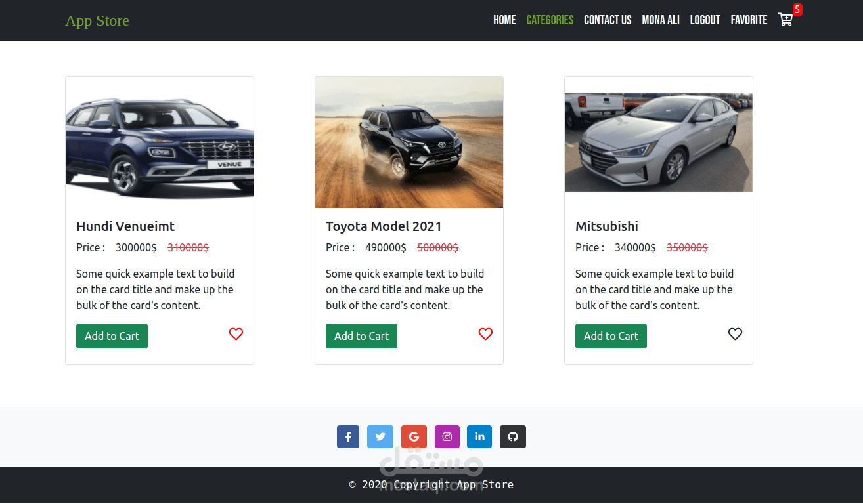The height and width of the screenshot is (504, 863).
Task: Unfavorite the Hundi Venueimt heart
Action: pyautogui.click(x=236, y=334)
